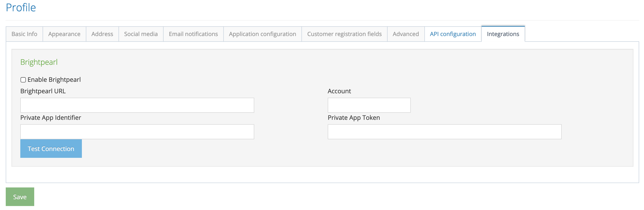Click the Private App Identifier field
This screenshot has width=644, height=210.
point(137,132)
